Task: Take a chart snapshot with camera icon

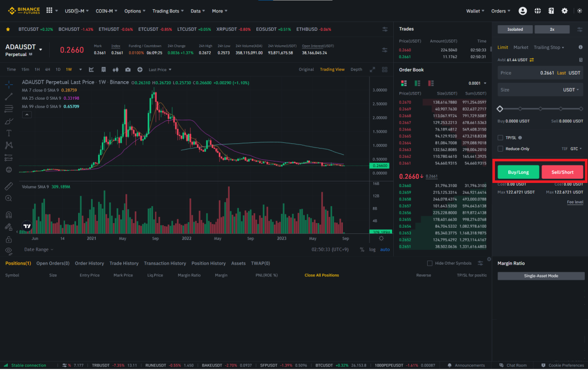Action: [x=128, y=69]
